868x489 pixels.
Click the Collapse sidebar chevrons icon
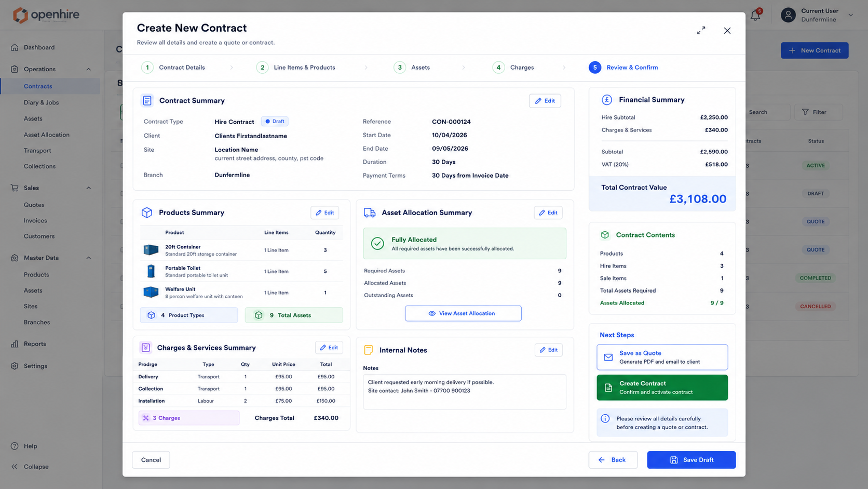tap(15, 467)
